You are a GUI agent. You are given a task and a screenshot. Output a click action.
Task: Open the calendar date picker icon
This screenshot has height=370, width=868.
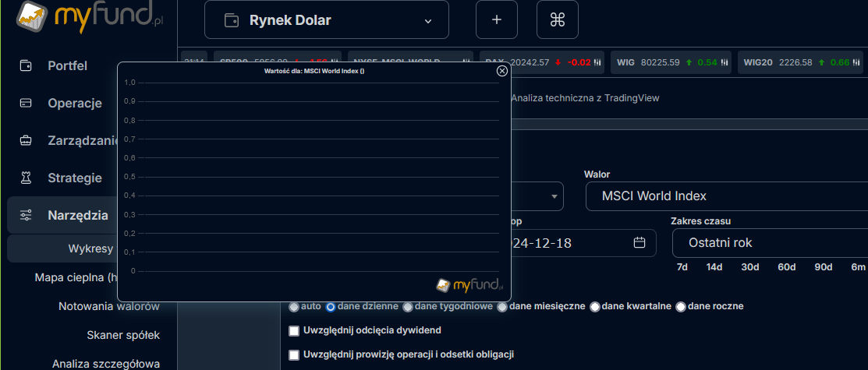click(x=639, y=243)
